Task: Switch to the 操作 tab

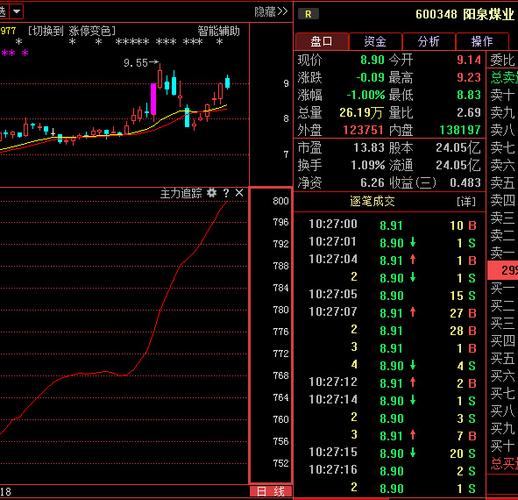Action: point(482,41)
